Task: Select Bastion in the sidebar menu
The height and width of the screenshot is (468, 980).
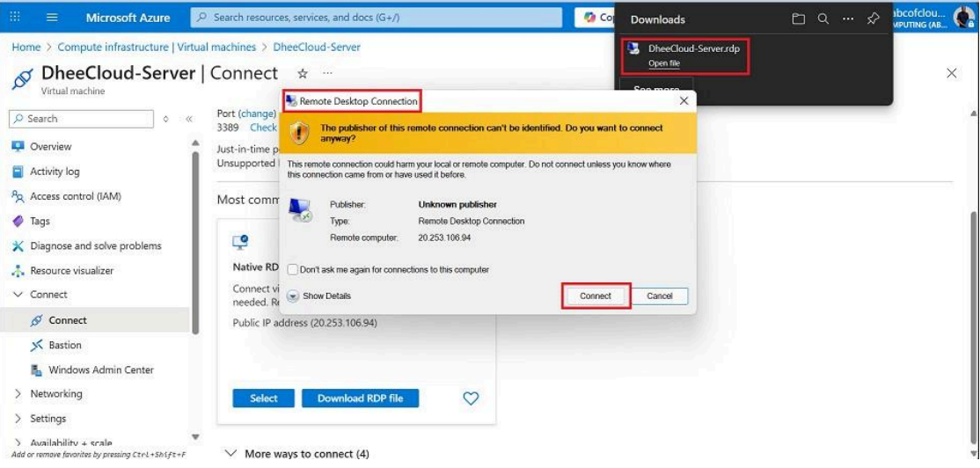Action: click(64, 345)
